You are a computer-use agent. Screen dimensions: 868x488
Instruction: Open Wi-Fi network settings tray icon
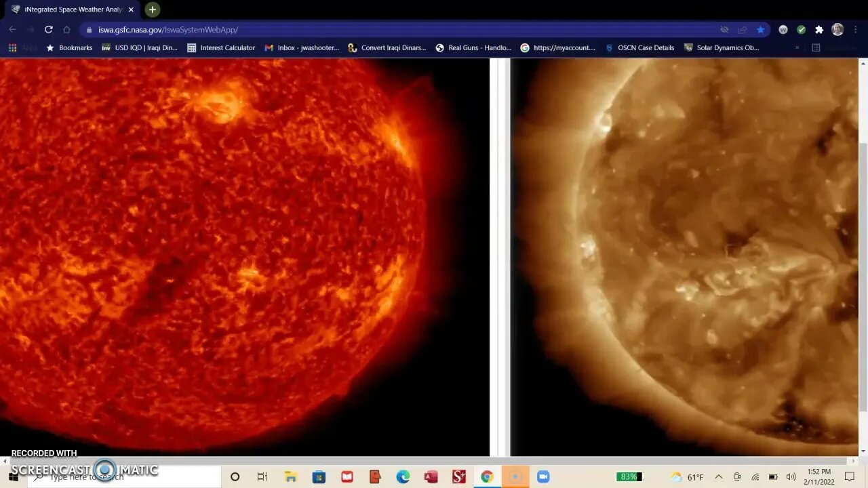pyautogui.click(x=755, y=477)
